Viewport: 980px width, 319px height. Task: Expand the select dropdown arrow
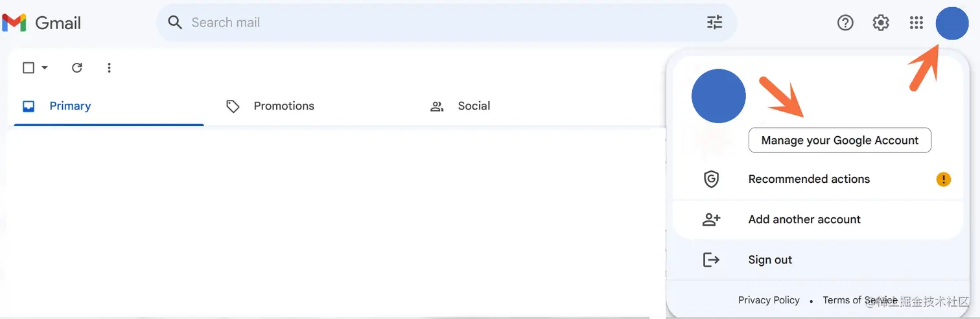coord(45,67)
